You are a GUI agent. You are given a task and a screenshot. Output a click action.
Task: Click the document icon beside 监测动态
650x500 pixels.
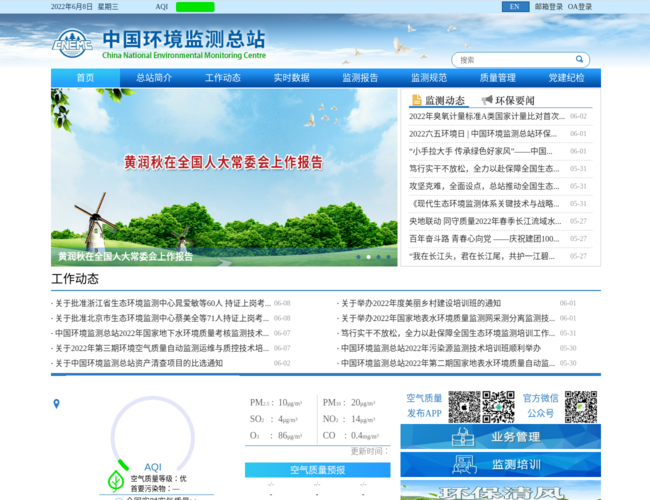(x=416, y=100)
